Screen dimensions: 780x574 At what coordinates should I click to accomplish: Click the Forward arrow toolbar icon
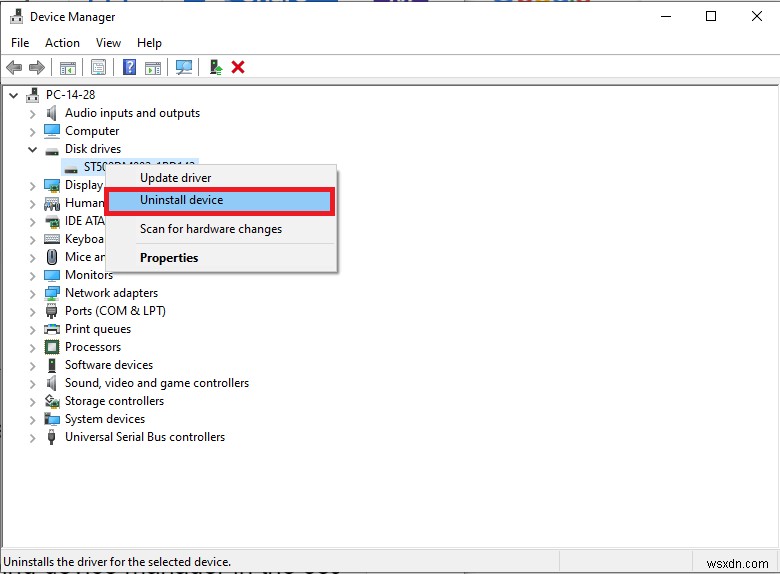click(x=37, y=67)
